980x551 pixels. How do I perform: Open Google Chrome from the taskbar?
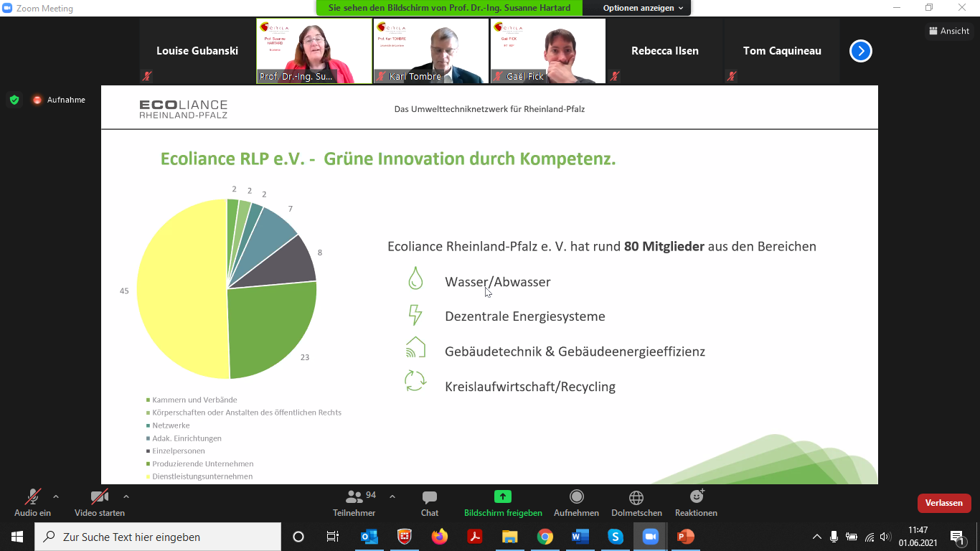(545, 537)
